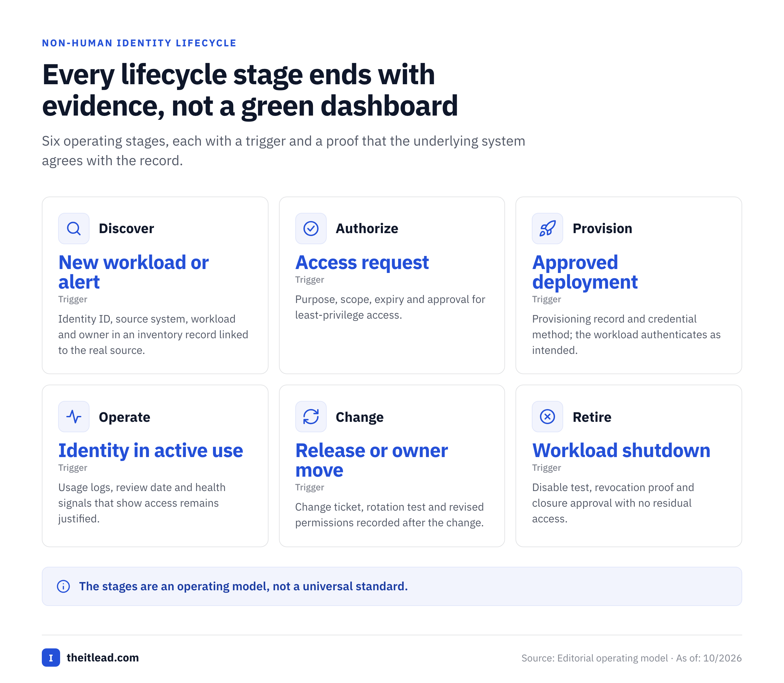Click the pulse activity icon beside Operate
The image size is (784, 683).
click(73, 417)
